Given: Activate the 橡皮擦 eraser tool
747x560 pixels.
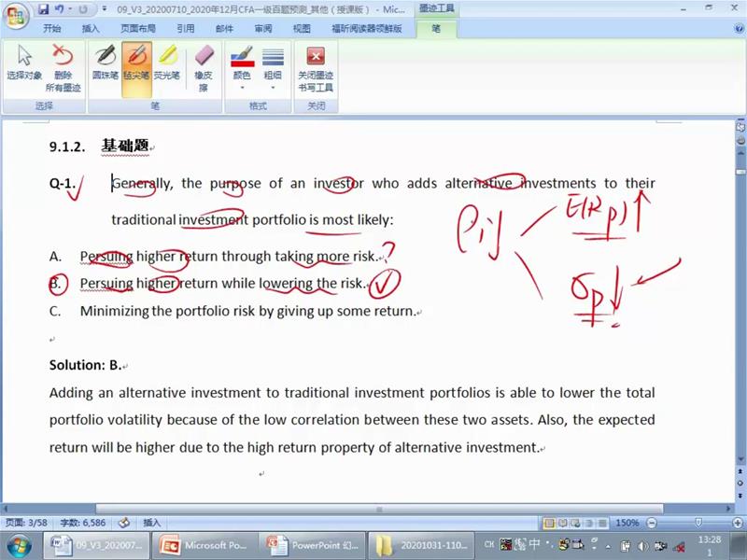Looking at the screenshot, I should tap(204, 67).
